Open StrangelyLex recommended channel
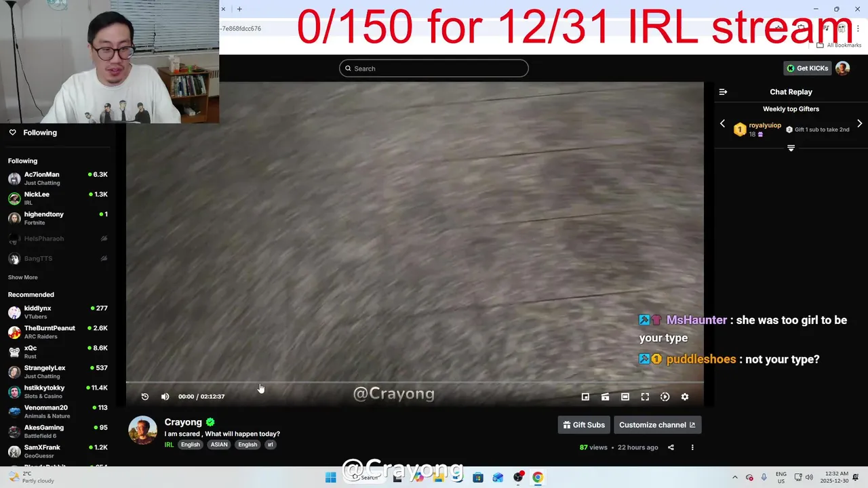Screen dimensions: 868x488 58,371
